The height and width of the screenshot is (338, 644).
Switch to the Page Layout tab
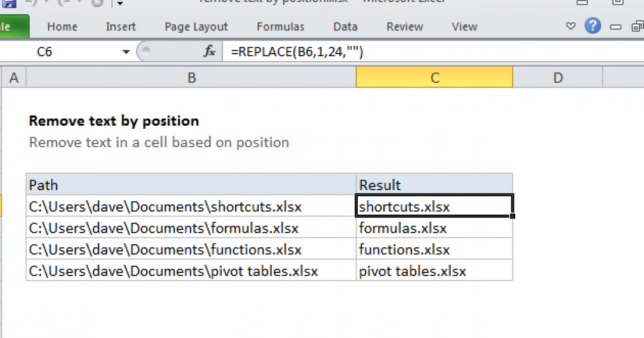tap(196, 27)
